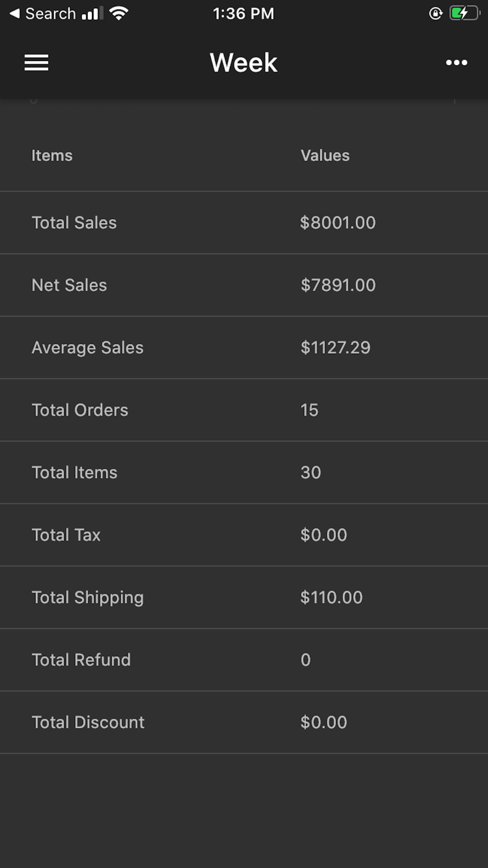Select the Total Refund row
This screenshot has height=868, width=488.
244,660
